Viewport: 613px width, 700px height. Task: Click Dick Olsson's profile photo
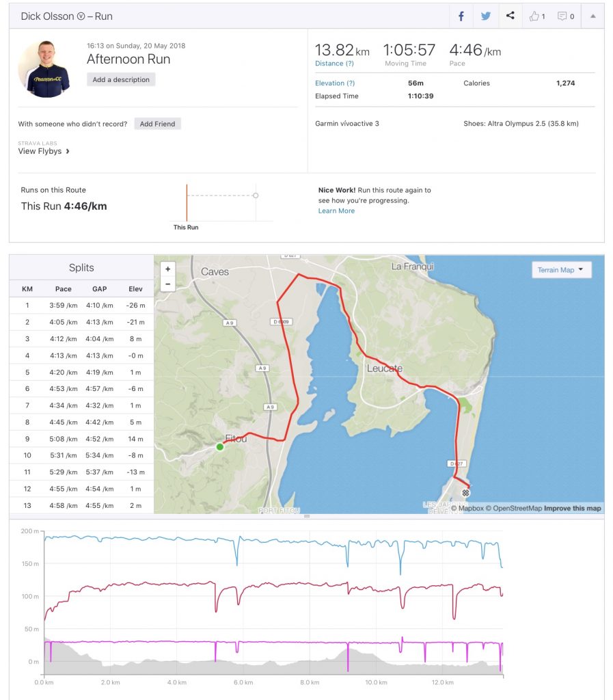[44, 68]
